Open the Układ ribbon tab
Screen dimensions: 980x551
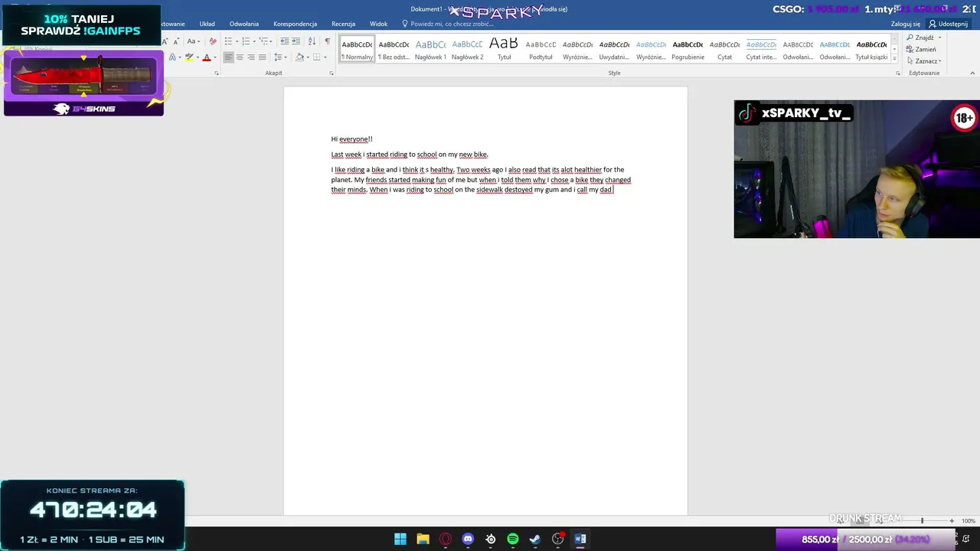click(x=207, y=24)
